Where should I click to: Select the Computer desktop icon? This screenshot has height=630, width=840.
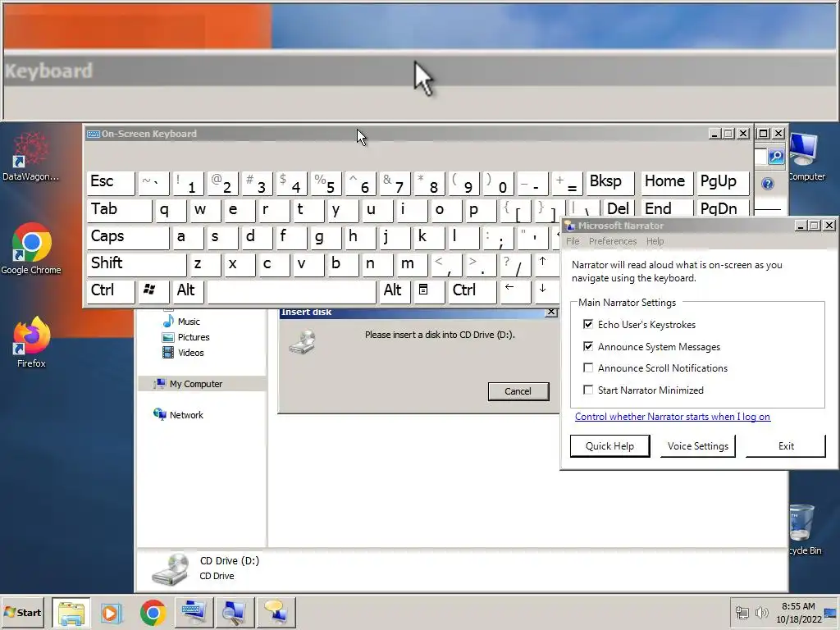click(x=806, y=157)
